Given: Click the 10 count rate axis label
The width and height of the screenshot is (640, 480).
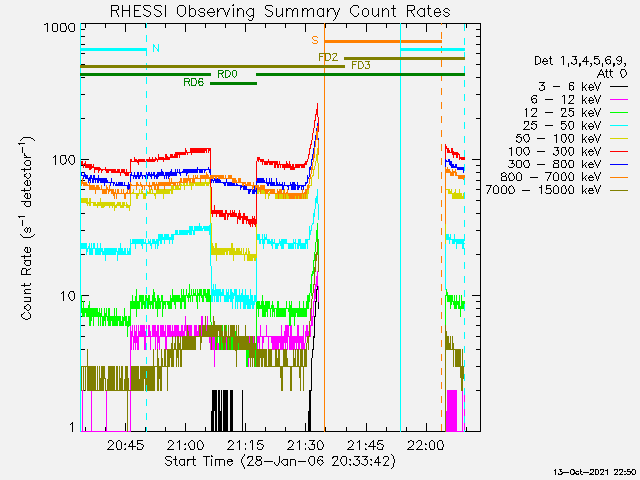Looking at the screenshot, I should coord(68,296).
